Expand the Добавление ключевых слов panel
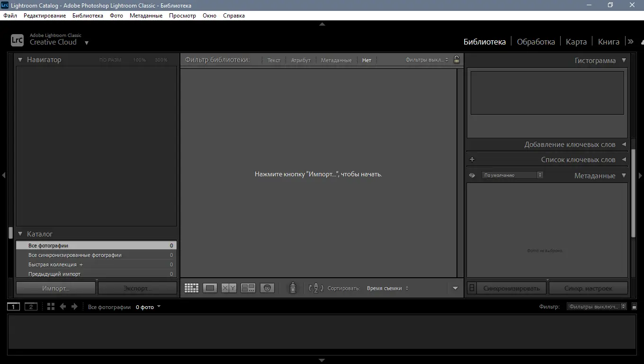 624,145
